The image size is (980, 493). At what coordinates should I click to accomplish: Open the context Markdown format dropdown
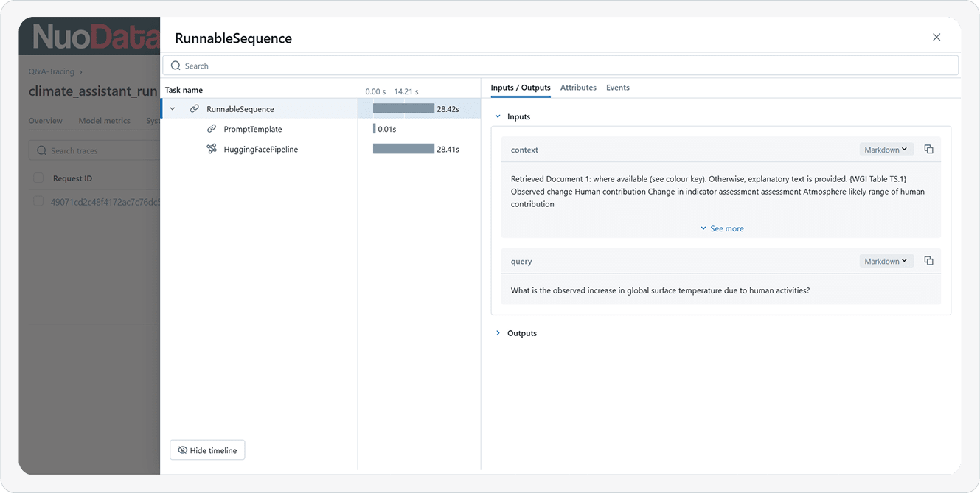(x=886, y=150)
